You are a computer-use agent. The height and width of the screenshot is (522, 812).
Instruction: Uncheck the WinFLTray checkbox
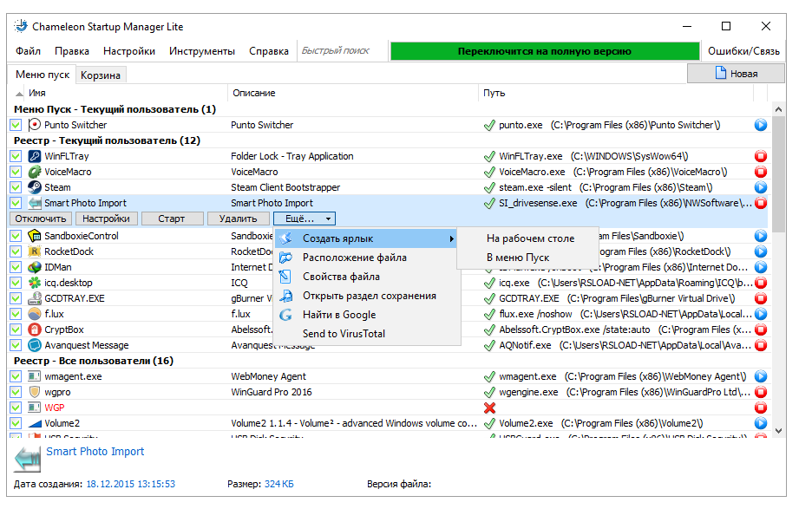pyautogui.click(x=16, y=156)
